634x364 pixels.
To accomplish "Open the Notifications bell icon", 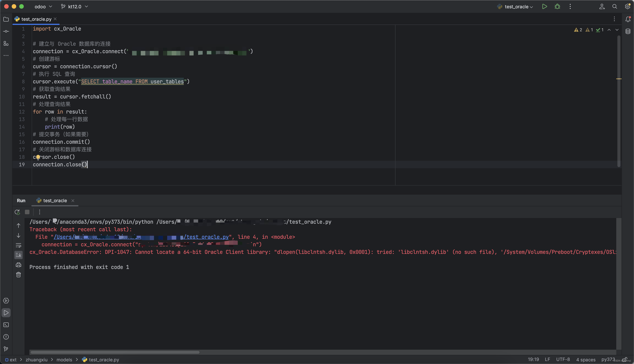I will 628,19.
